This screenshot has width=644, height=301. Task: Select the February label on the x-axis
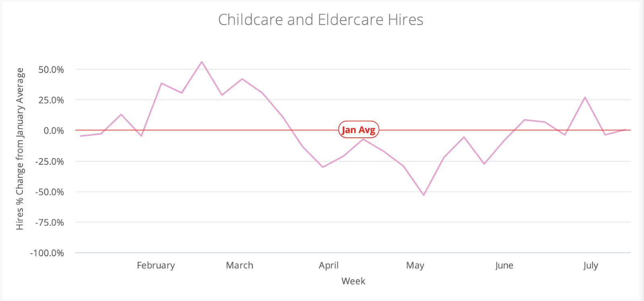pyautogui.click(x=156, y=266)
